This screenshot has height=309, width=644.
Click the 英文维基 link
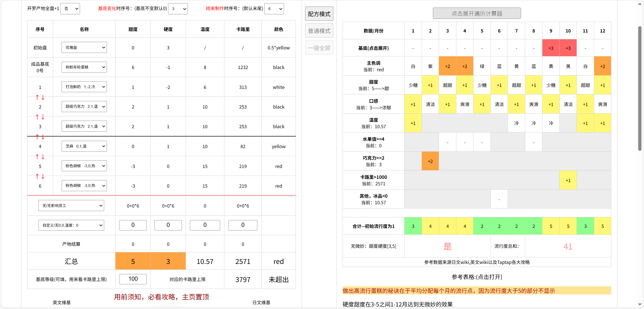[x=62, y=302]
